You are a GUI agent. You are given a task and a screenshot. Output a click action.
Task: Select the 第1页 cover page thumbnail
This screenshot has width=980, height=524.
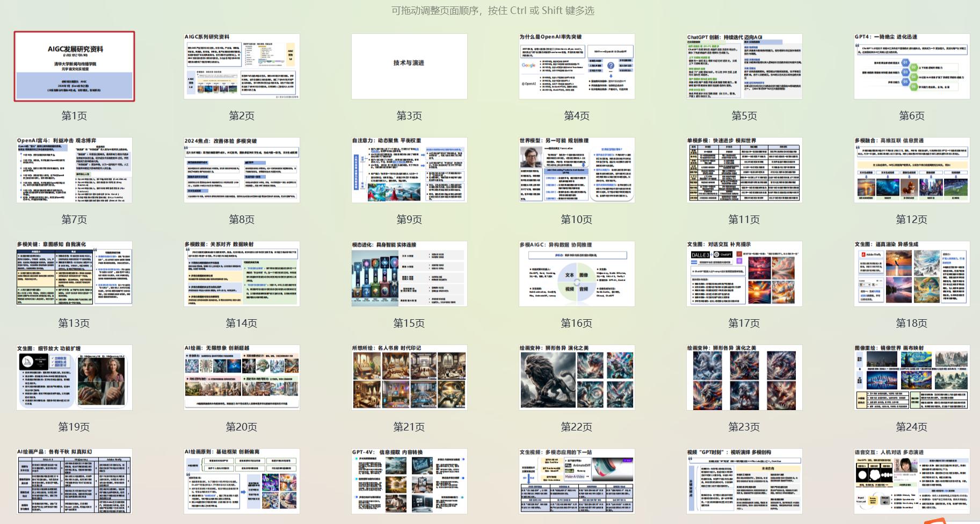[x=74, y=67]
